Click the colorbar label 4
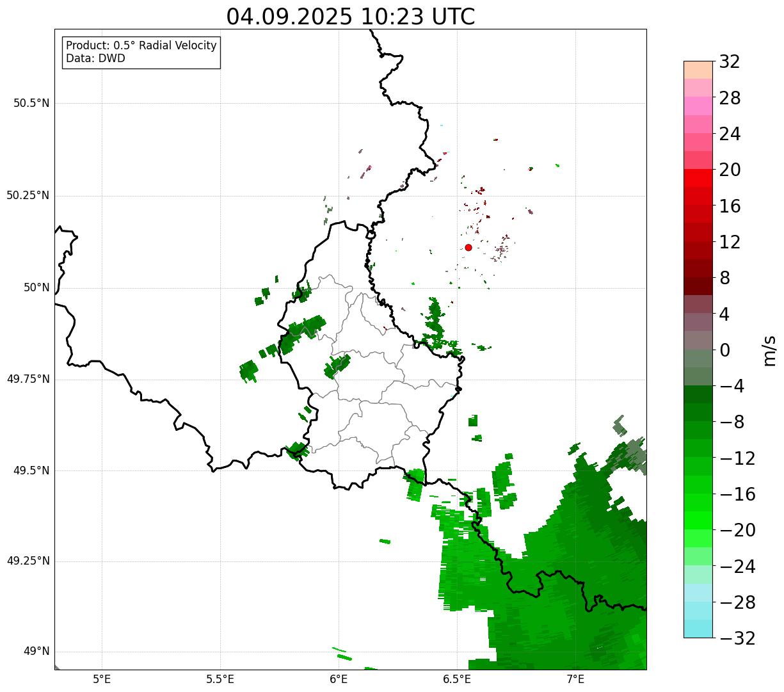Image resolution: width=784 pixels, height=692 pixels. 724,314
